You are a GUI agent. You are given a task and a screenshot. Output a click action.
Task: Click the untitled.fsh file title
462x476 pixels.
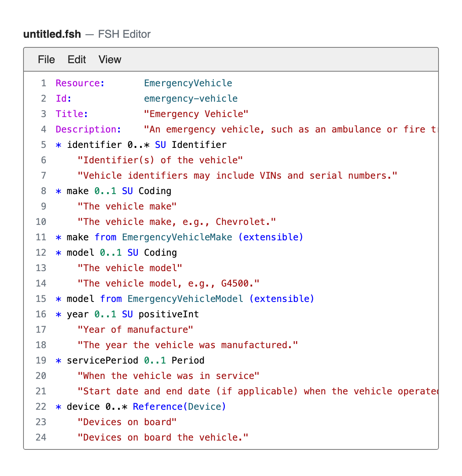click(x=52, y=34)
